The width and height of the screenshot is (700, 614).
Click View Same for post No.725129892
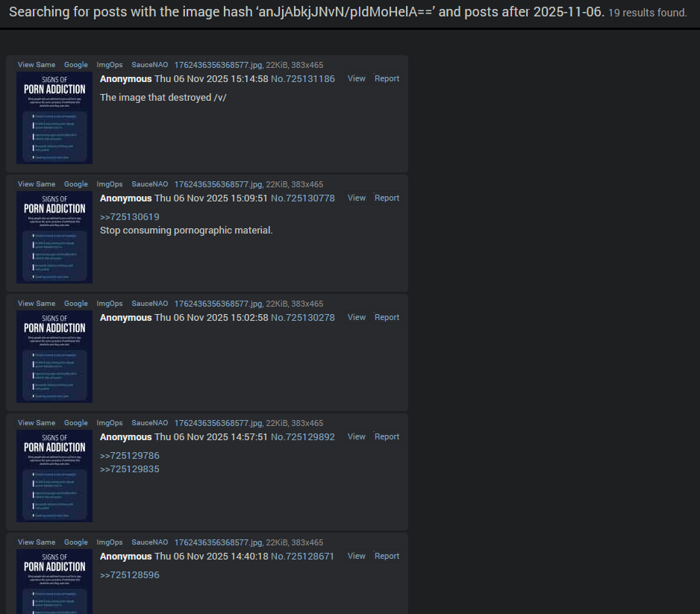(36, 423)
